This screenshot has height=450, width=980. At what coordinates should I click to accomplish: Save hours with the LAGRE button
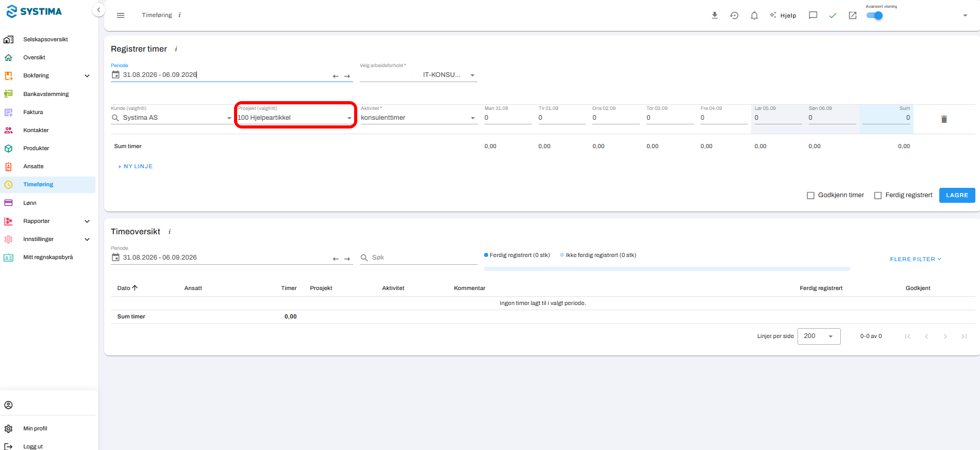tap(957, 195)
